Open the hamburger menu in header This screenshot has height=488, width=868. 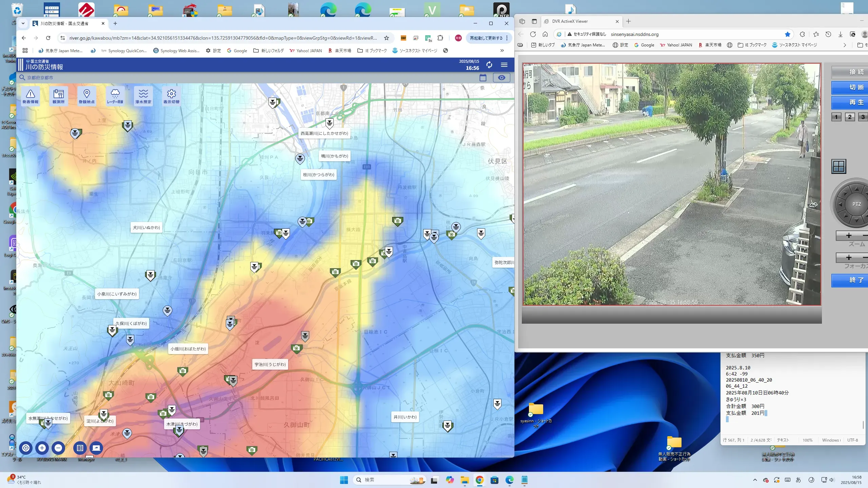coord(504,65)
